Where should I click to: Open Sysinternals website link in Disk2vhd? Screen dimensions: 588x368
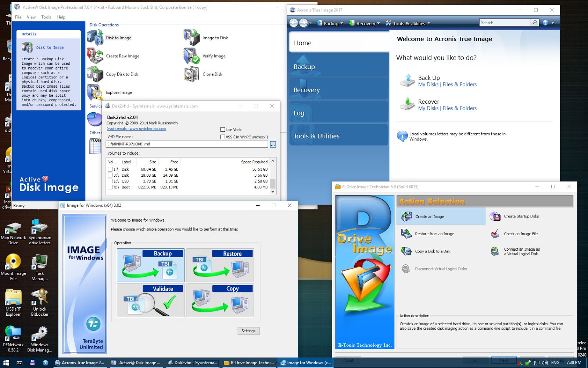pyautogui.click(x=136, y=129)
